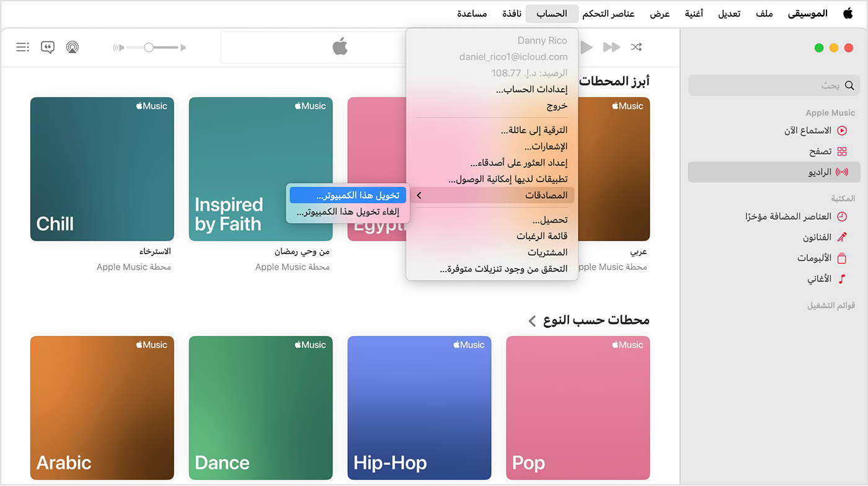Expand the المصادقات submenu item
This screenshot has width=868, height=486.
(492, 195)
